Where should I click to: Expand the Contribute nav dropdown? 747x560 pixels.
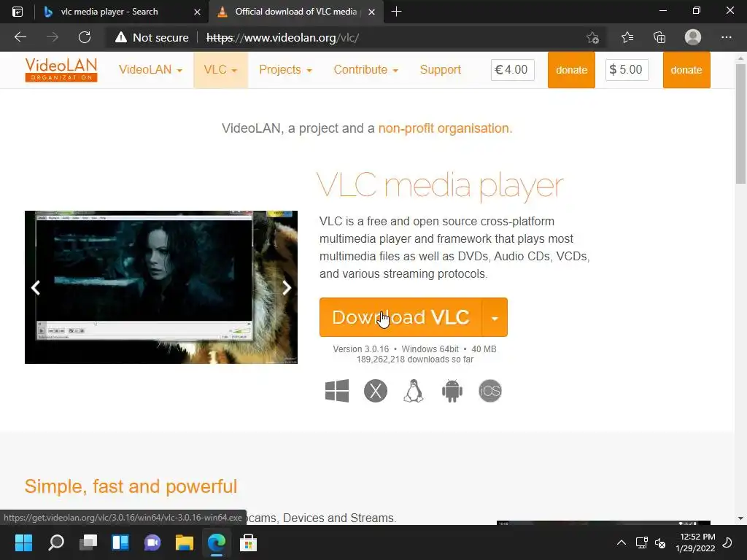point(366,69)
